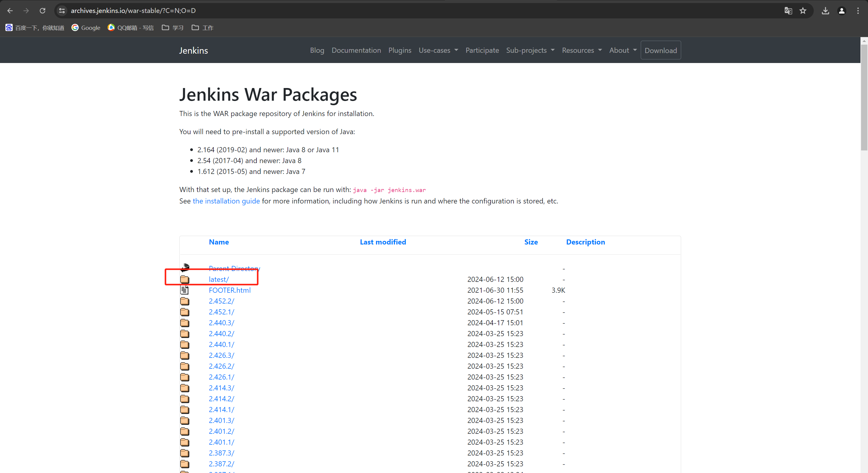Open the QQ邮箱 bookmark
Image resolution: width=868 pixels, height=473 pixels.
coord(131,28)
